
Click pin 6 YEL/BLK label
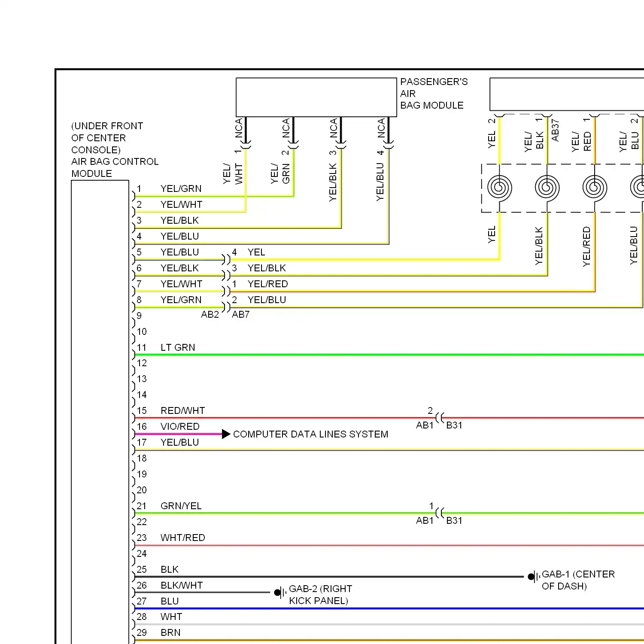[x=179, y=268]
